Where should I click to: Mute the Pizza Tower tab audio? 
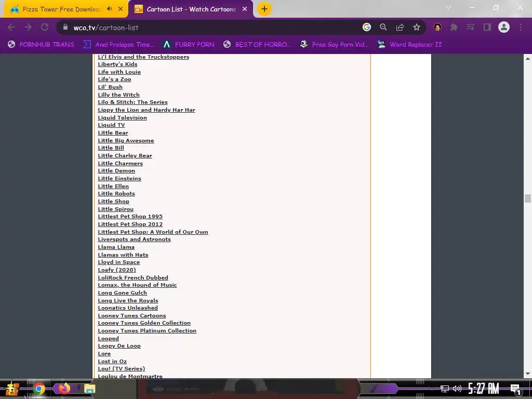pyautogui.click(x=109, y=9)
